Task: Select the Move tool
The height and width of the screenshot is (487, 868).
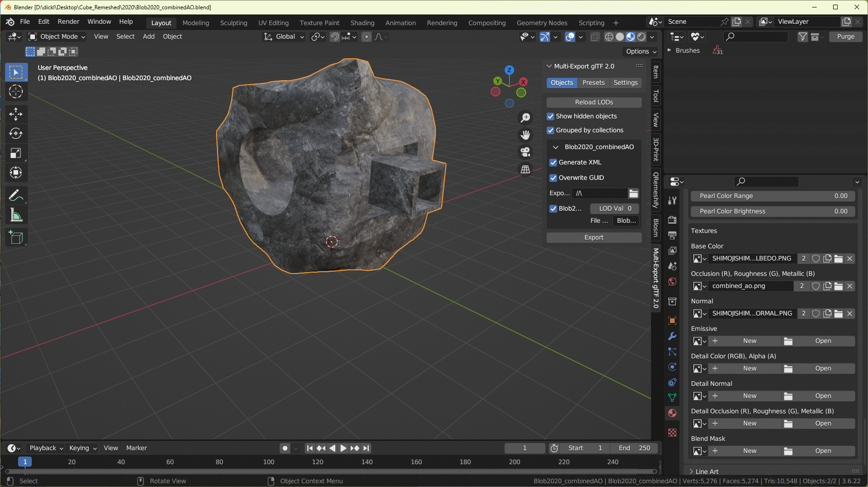Action: click(x=16, y=114)
